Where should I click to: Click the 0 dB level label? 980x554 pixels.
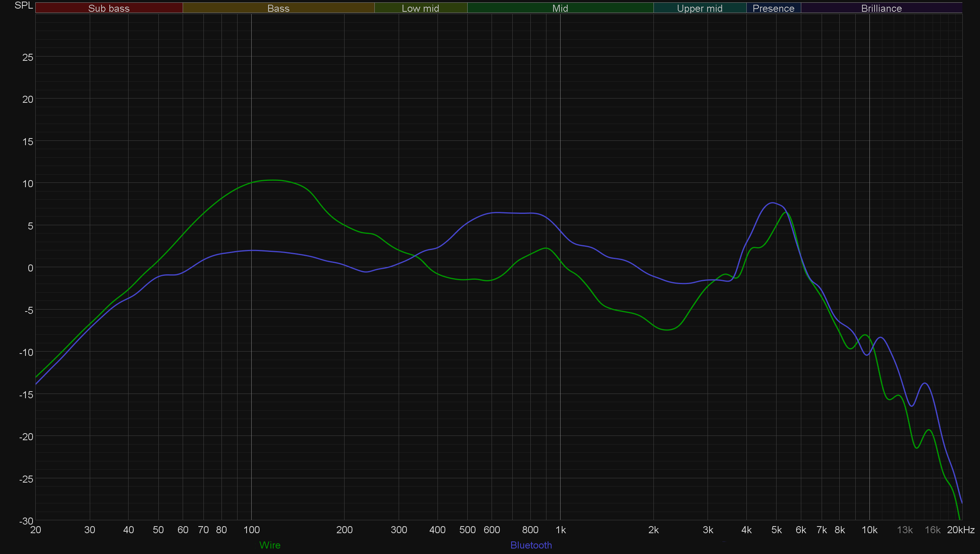click(x=30, y=268)
